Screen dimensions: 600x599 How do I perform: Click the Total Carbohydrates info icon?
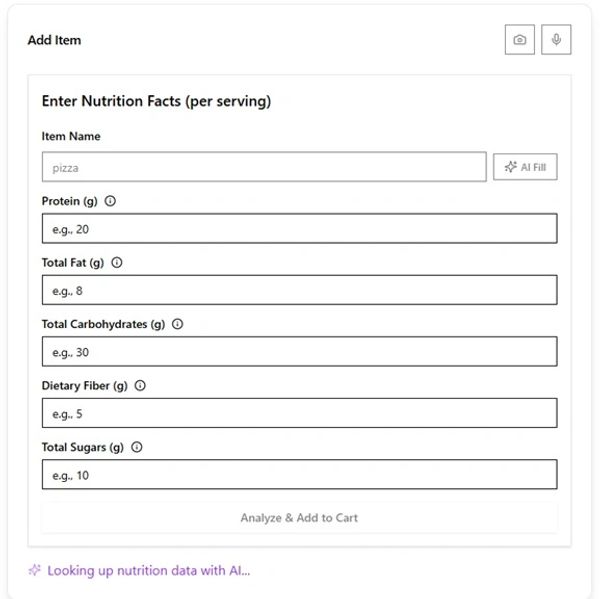click(x=177, y=324)
